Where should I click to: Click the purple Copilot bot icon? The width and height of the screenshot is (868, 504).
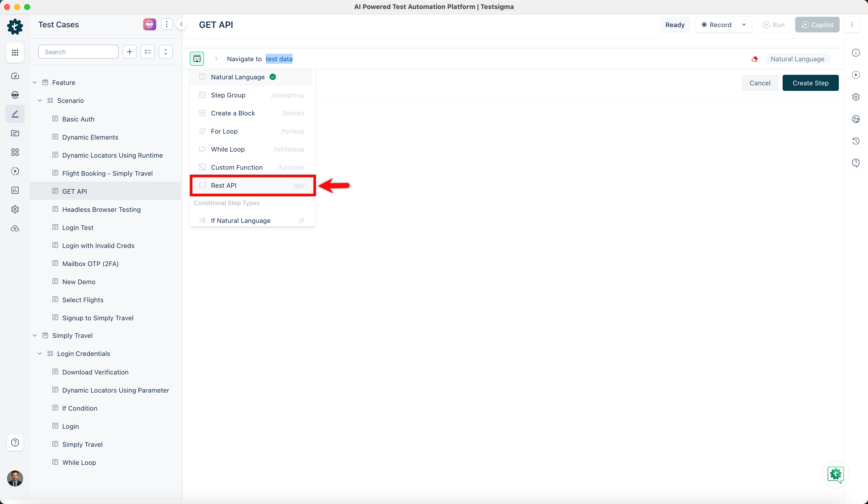tap(149, 24)
